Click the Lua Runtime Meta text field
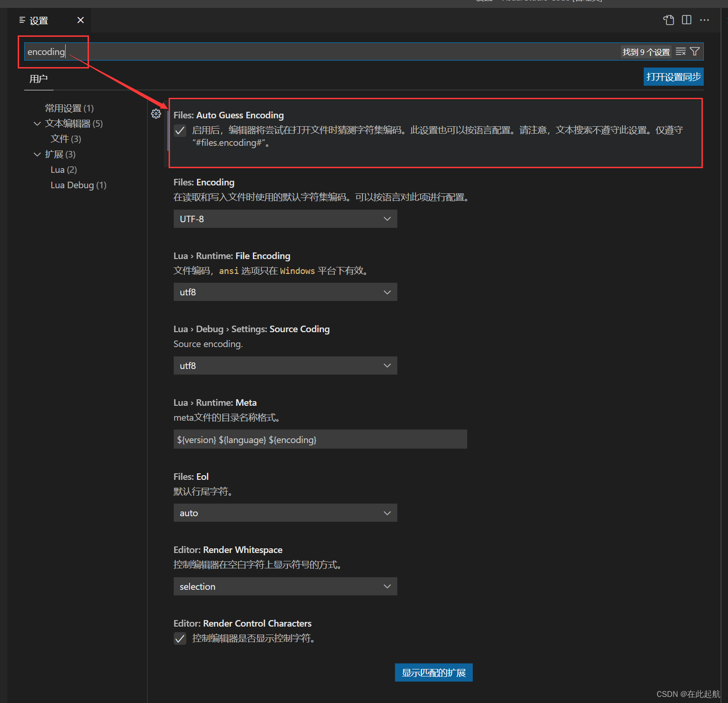728x703 pixels. pos(320,439)
